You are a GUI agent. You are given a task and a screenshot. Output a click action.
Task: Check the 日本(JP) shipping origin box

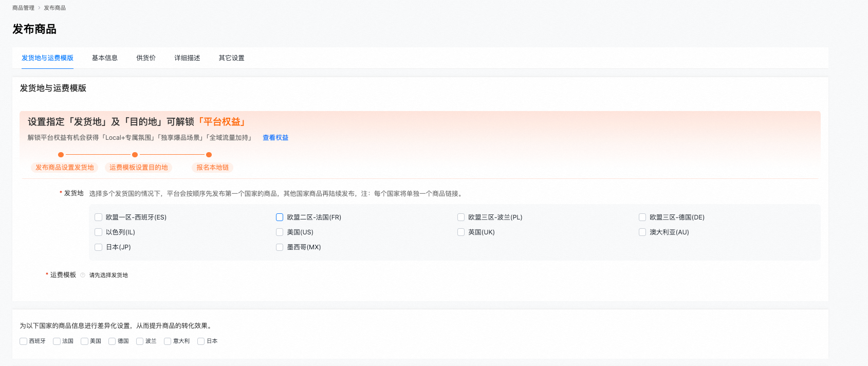click(99, 247)
